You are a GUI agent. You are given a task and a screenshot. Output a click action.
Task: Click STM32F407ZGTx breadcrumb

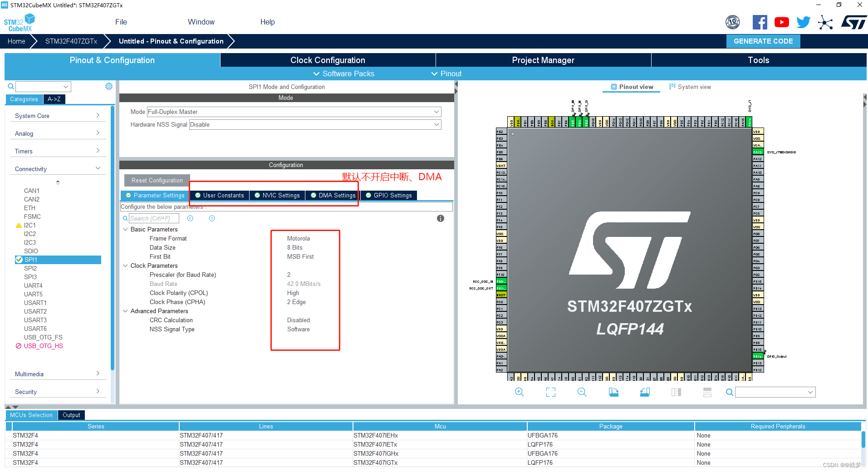tap(71, 41)
